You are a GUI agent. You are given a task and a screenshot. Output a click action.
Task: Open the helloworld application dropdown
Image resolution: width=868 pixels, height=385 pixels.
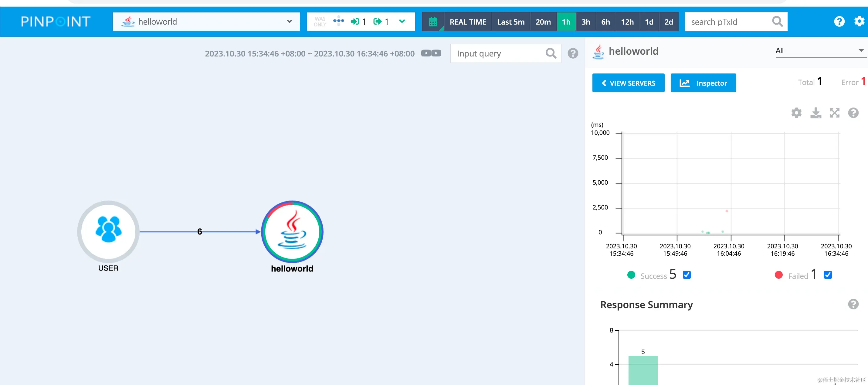(x=206, y=22)
